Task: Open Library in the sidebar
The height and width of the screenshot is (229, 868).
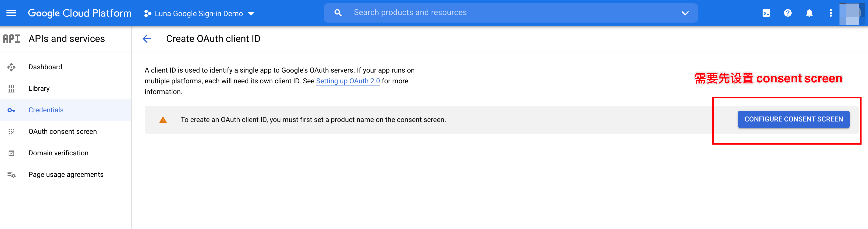Action: click(x=66, y=89)
